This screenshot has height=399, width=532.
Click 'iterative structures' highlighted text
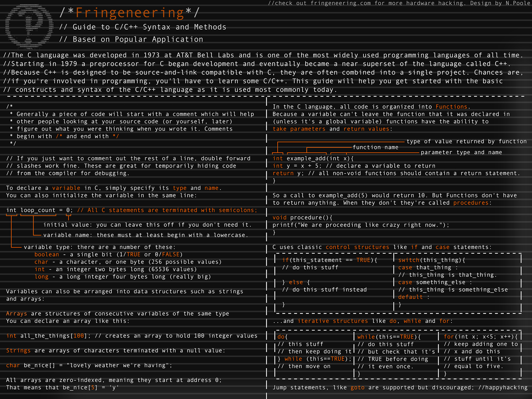(332, 321)
